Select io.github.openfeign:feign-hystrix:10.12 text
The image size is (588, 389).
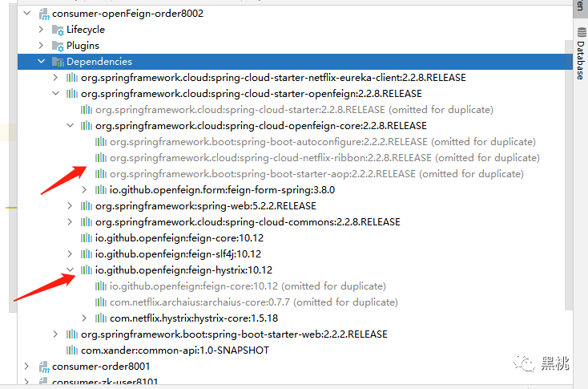[x=183, y=270]
